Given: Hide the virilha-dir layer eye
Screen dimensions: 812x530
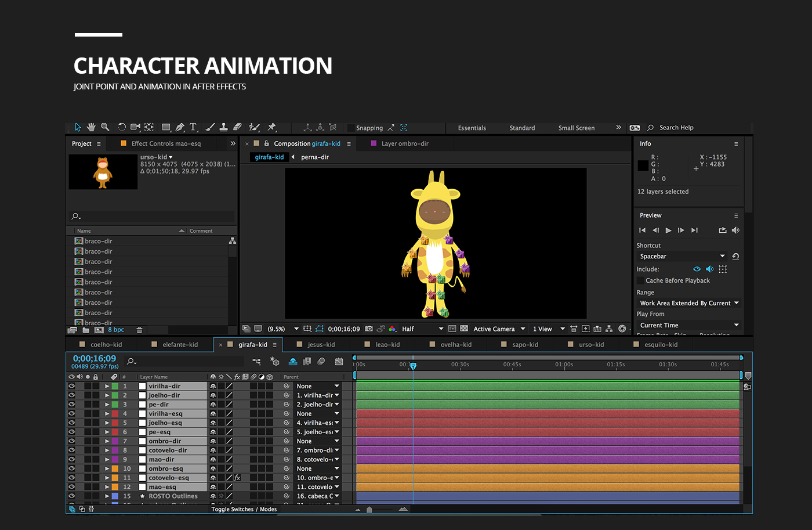Looking at the screenshot, I should click(x=71, y=386).
